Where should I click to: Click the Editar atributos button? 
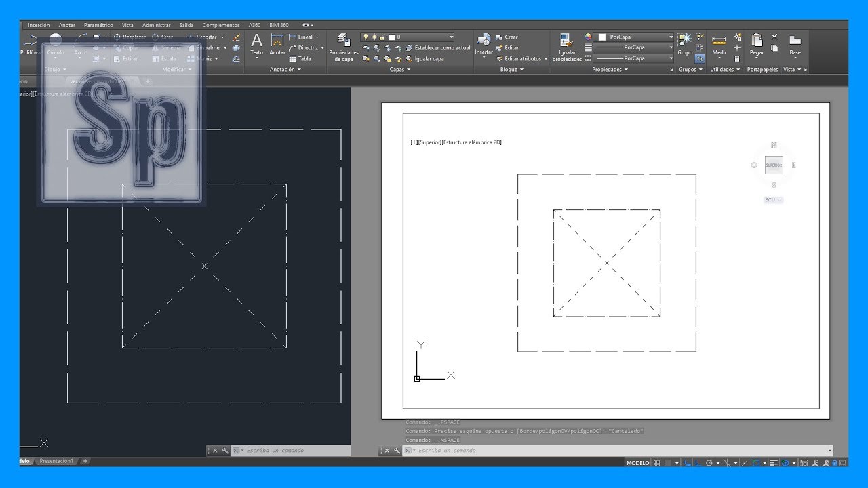(x=521, y=58)
